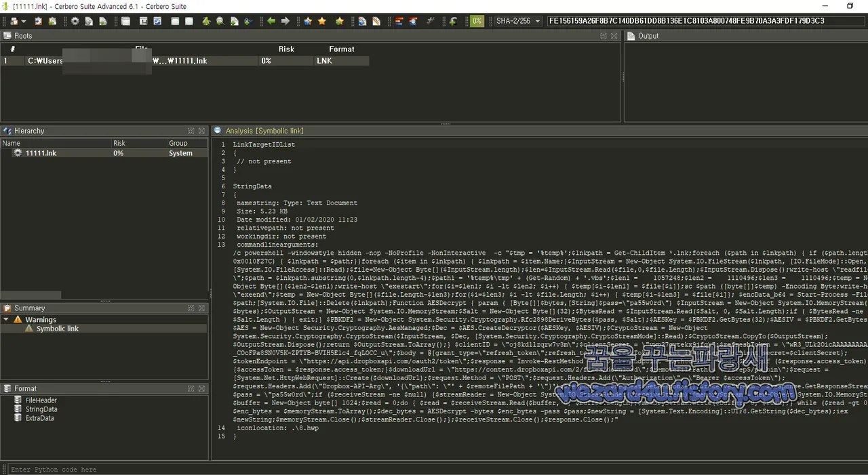Close the Summary panel

[x=201, y=308]
